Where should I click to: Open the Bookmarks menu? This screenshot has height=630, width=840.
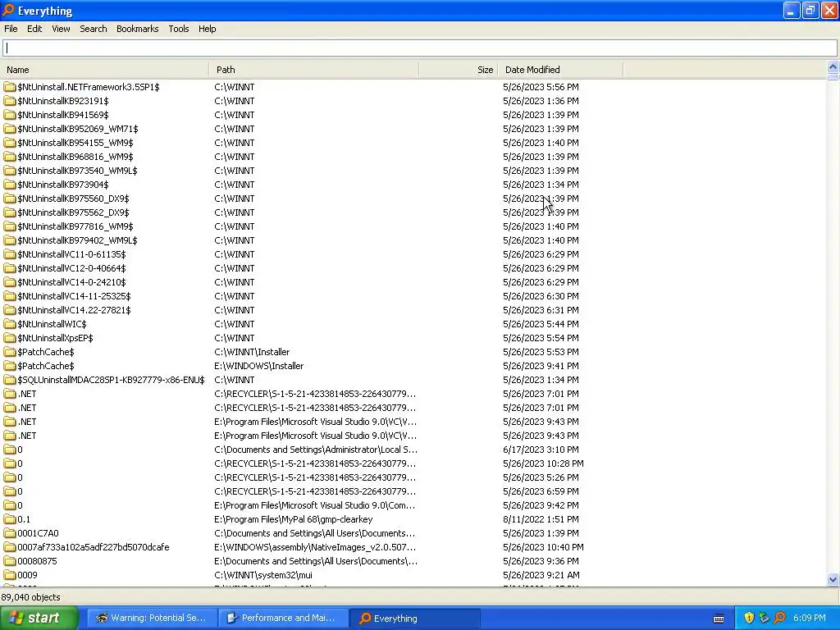(x=137, y=29)
